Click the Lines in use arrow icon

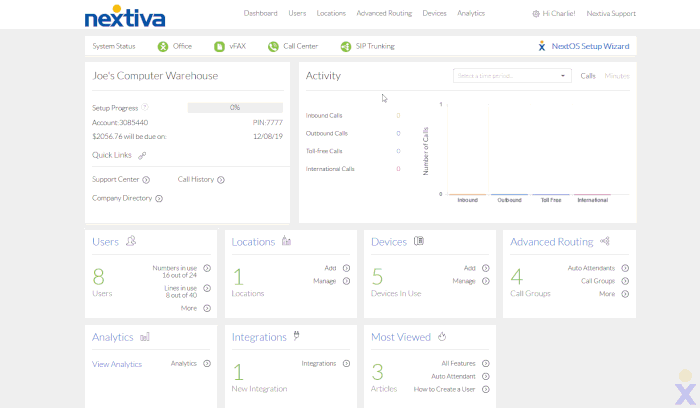click(x=207, y=288)
